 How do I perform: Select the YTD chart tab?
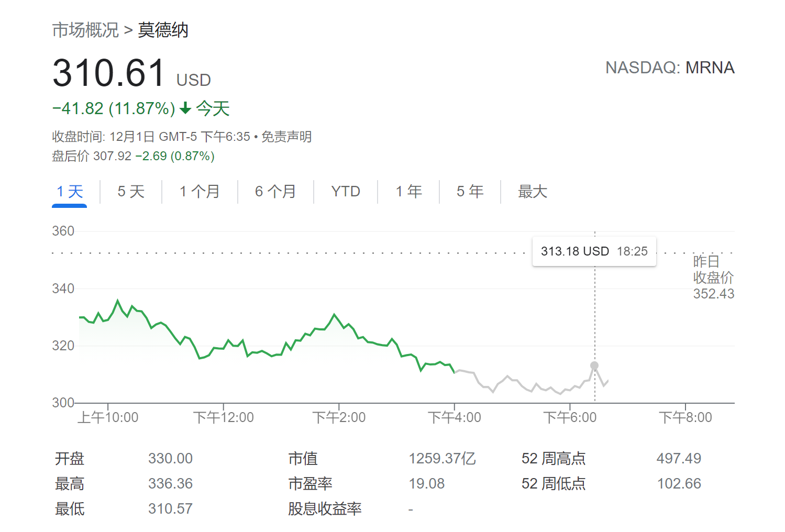(x=346, y=192)
